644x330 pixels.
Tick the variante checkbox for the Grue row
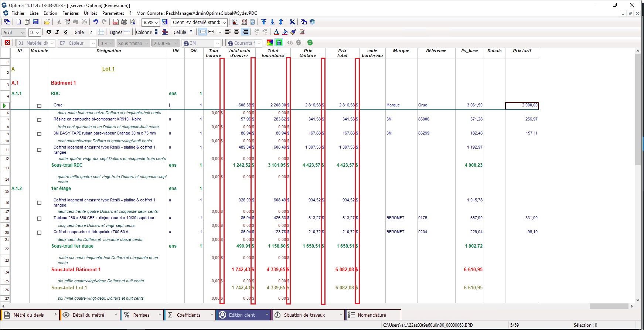point(40,106)
